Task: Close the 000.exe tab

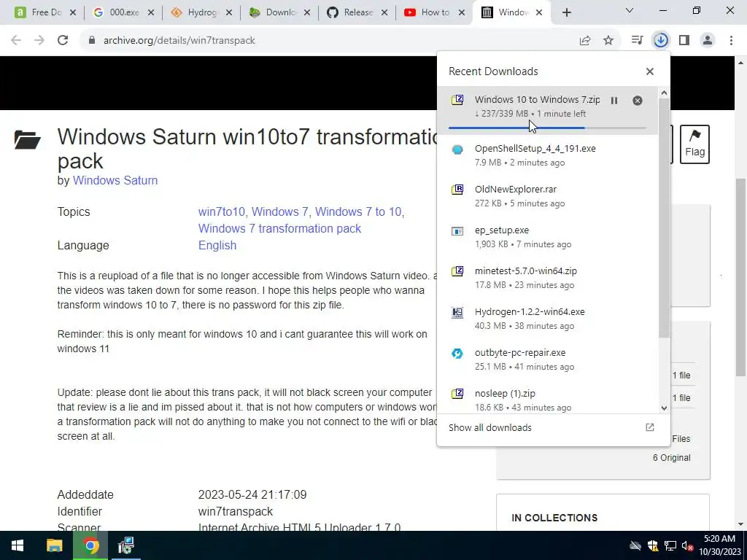Action: tap(150, 13)
